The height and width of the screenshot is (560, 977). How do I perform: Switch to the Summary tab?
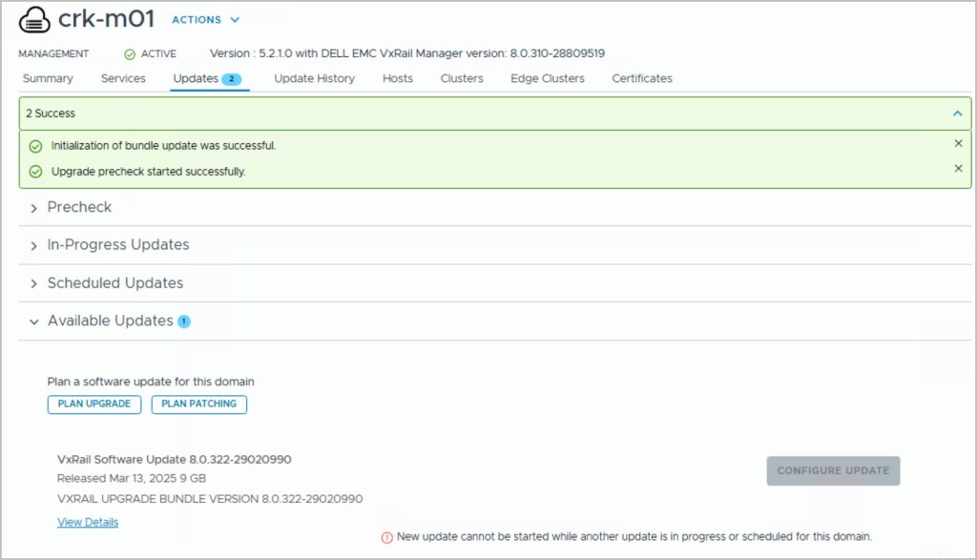coord(48,78)
